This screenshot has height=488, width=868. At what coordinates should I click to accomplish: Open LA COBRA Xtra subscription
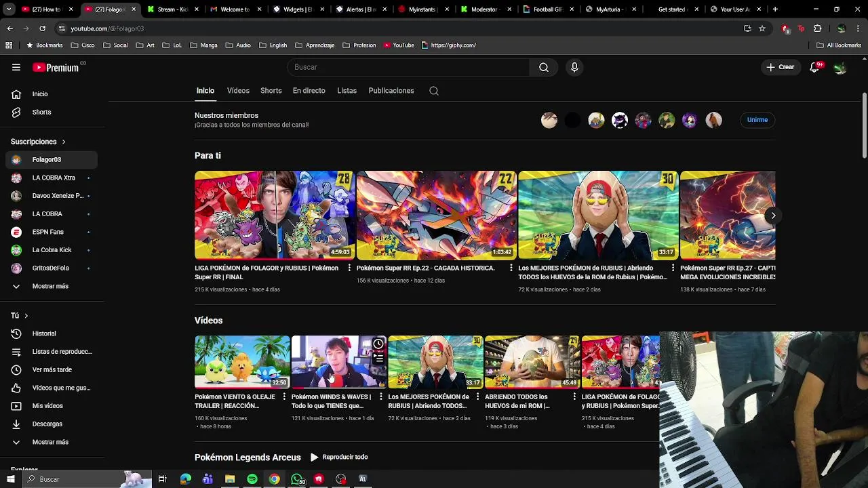[52, 178]
